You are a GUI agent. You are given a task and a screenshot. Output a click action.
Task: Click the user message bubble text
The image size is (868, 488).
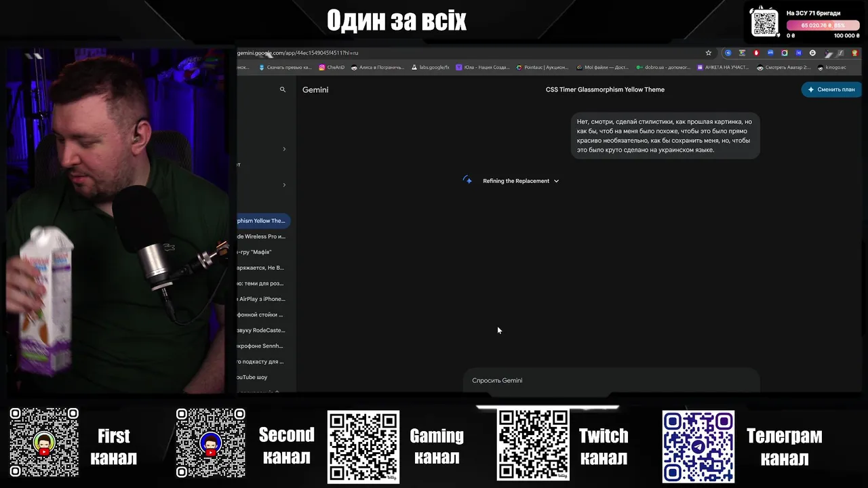665,136
